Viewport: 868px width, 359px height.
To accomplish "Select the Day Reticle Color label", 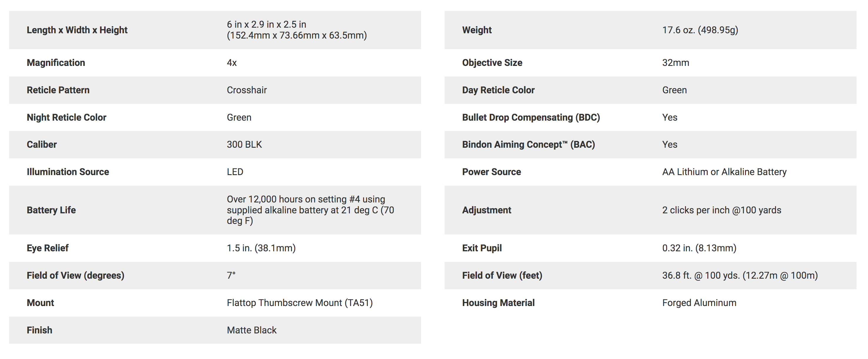I will tap(498, 90).
